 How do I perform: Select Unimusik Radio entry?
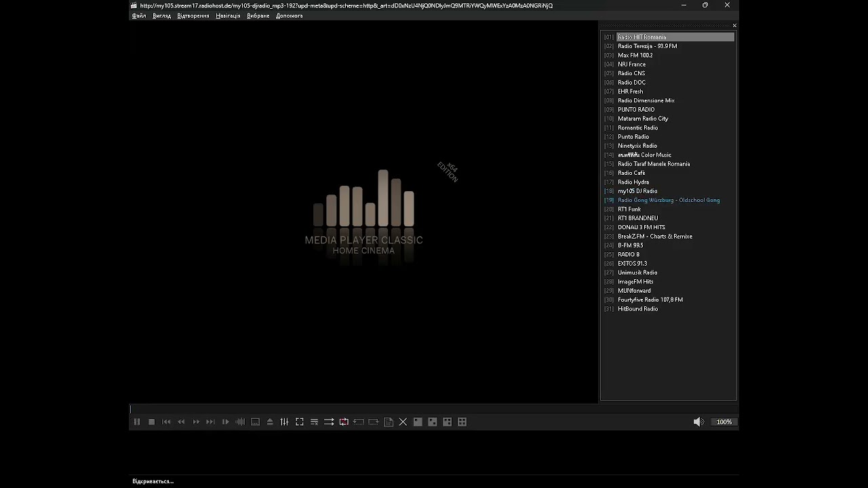(x=669, y=272)
